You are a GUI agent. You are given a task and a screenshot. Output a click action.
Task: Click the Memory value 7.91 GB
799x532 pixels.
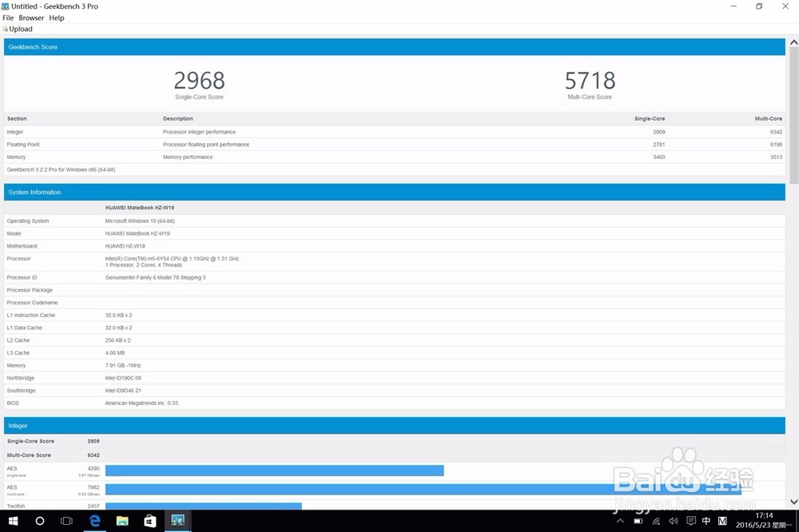point(123,365)
